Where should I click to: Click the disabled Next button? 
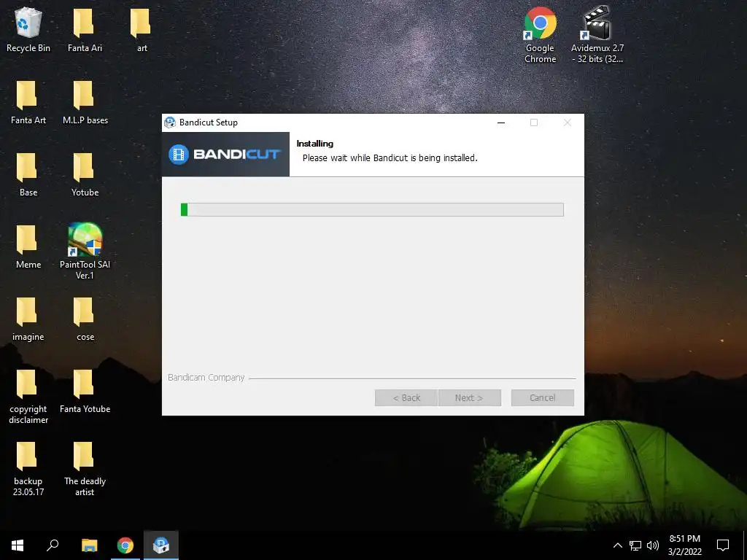click(x=469, y=397)
